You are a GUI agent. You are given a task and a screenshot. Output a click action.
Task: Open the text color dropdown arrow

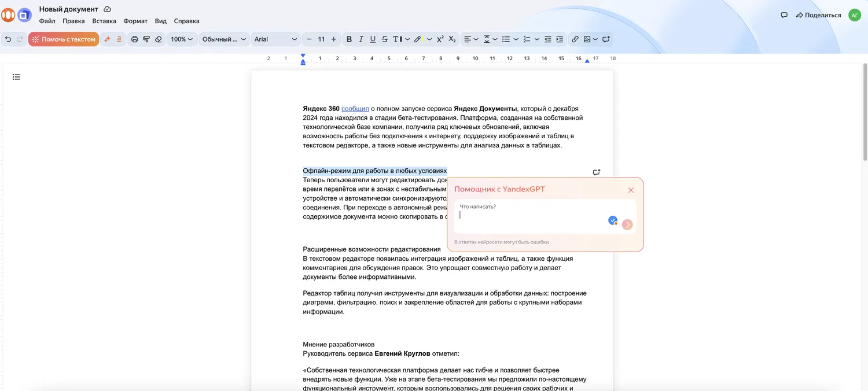click(407, 39)
